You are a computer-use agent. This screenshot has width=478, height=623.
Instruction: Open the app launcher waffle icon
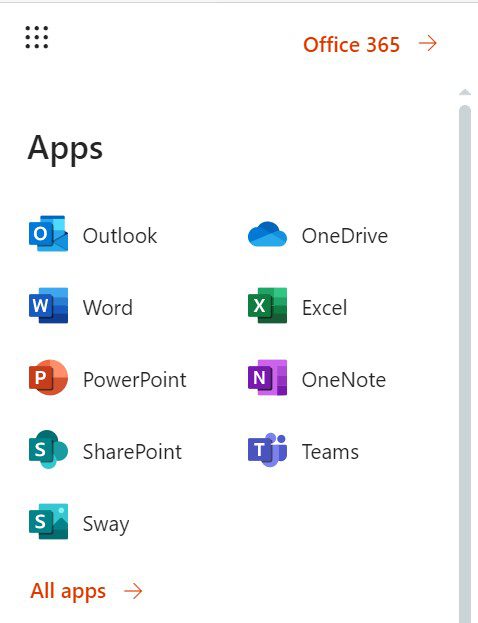(37, 37)
